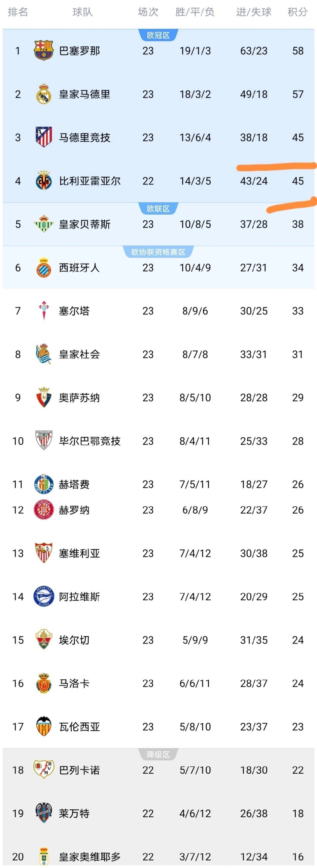This screenshot has width=317, height=868.
Task: Click the Real Betis green crest
Action: coord(44,224)
